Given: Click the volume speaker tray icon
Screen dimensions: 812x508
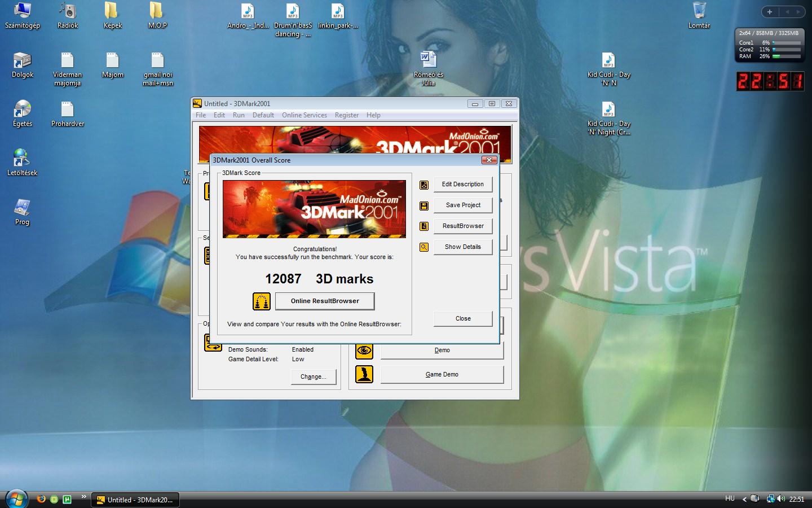Looking at the screenshot, I should (781, 498).
